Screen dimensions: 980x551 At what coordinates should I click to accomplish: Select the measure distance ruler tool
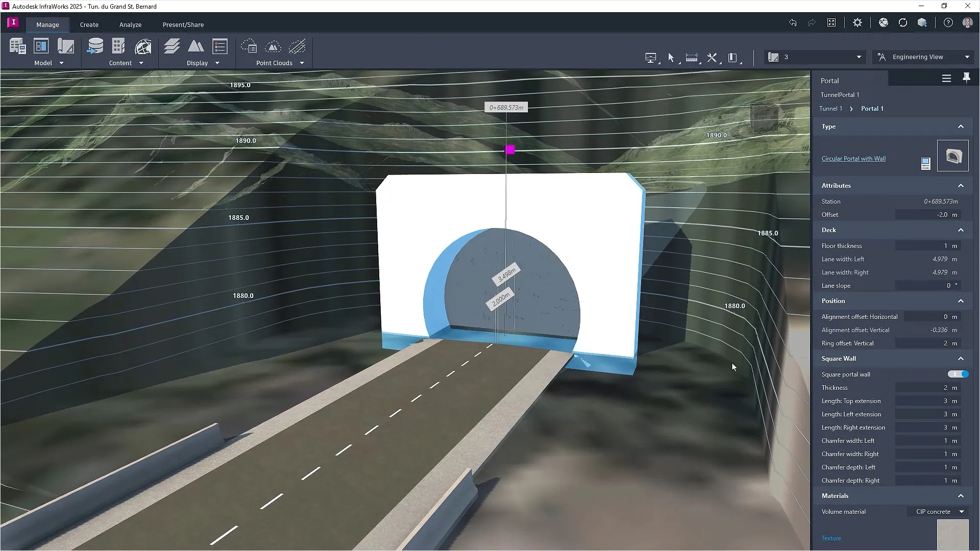[x=691, y=58]
